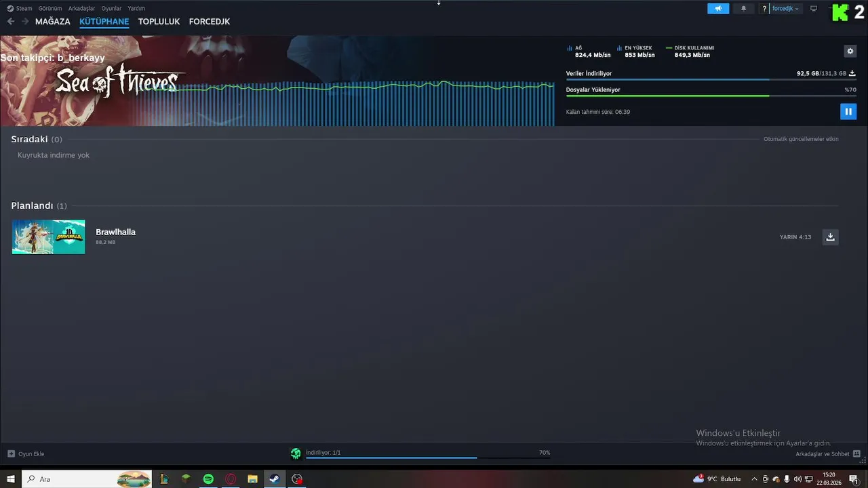The width and height of the screenshot is (868, 488).
Task: Open Spotify from the taskbar
Action: [208, 479]
